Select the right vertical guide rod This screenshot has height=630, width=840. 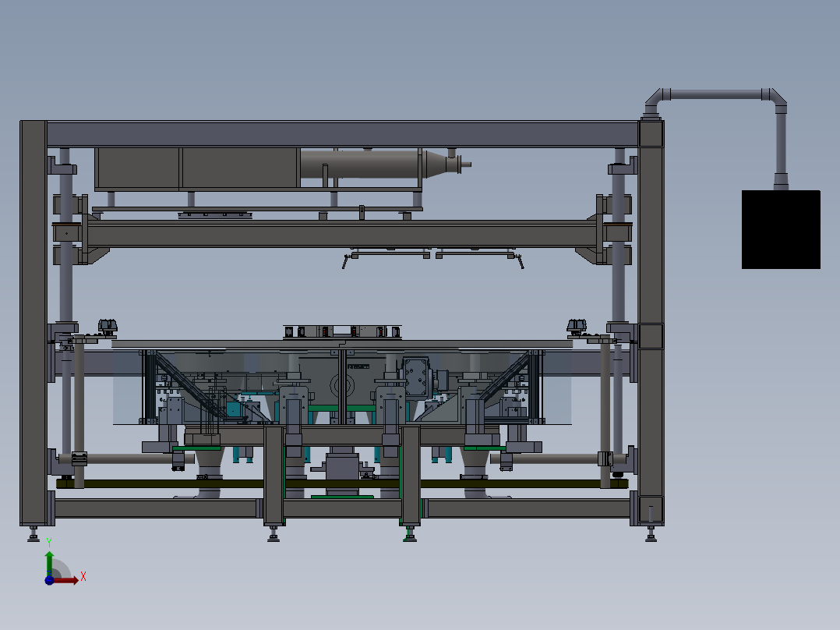point(618,236)
